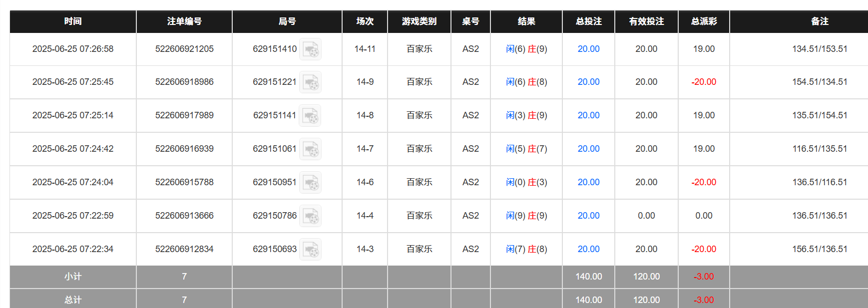Open video replay icon for round 629151061
868x308 pixels.
pos(310,149)
